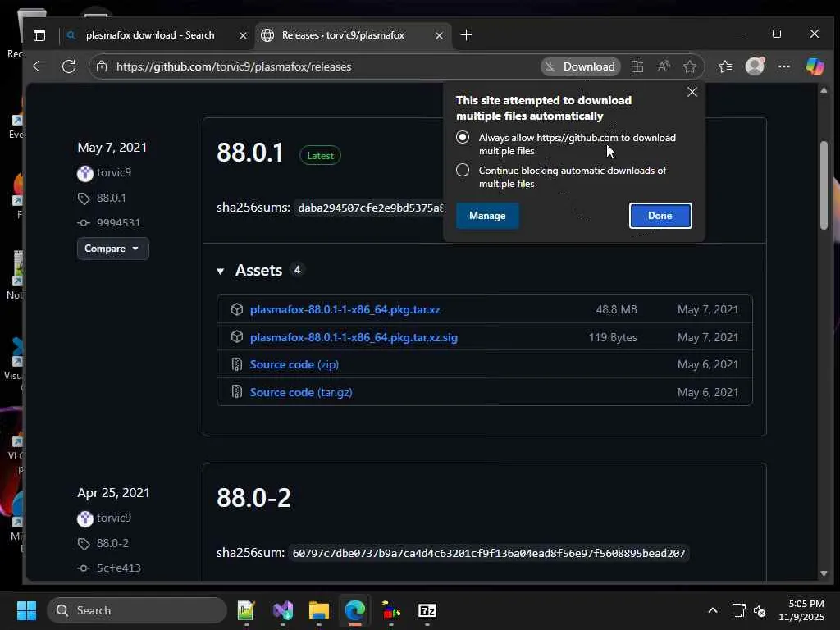This screenshot has width=840, height=630.
Task: Click the Done button in the popup
Action: click(660, 216)
